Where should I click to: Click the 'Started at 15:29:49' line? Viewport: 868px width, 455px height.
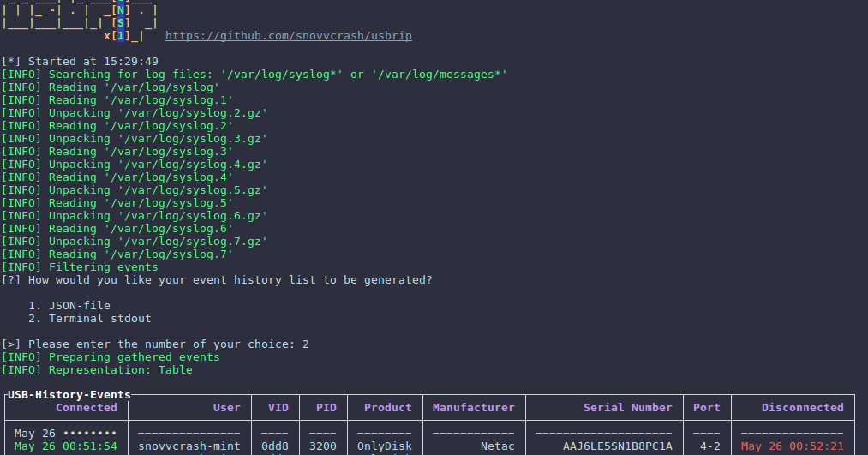80,62
